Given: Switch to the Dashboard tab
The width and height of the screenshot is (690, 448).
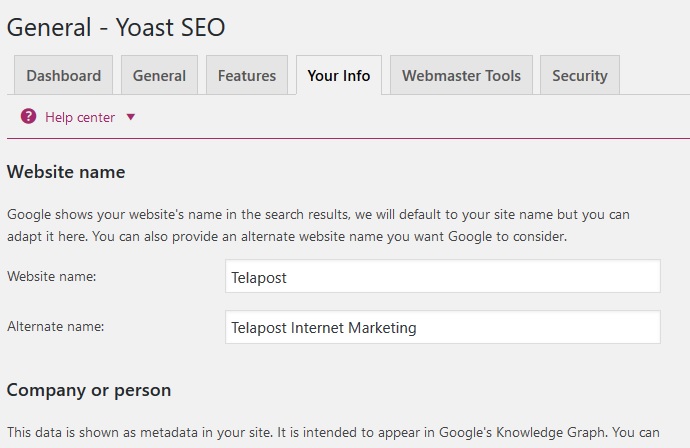Looking at the screenshot, I should (63, 75).
